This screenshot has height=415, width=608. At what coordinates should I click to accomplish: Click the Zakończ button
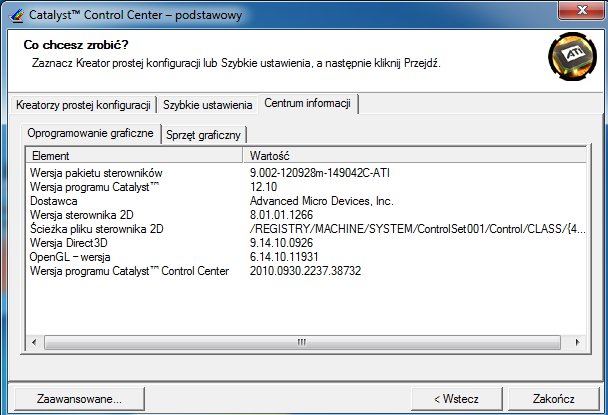[x=553, y=399]
